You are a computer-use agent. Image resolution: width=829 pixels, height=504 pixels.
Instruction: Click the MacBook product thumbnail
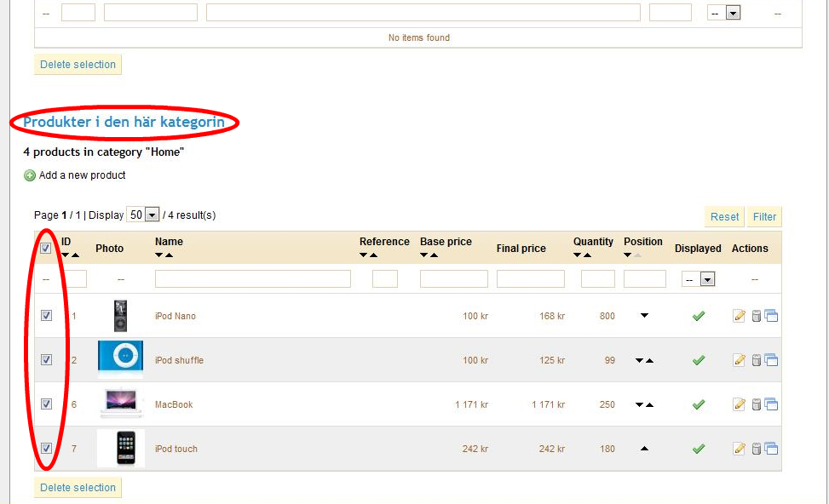121,403
